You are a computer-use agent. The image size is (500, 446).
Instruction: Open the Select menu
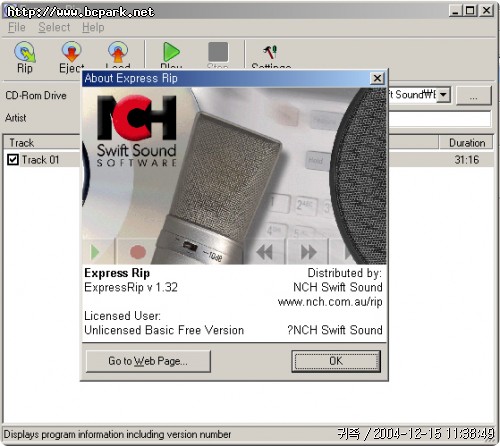point(54,27)
